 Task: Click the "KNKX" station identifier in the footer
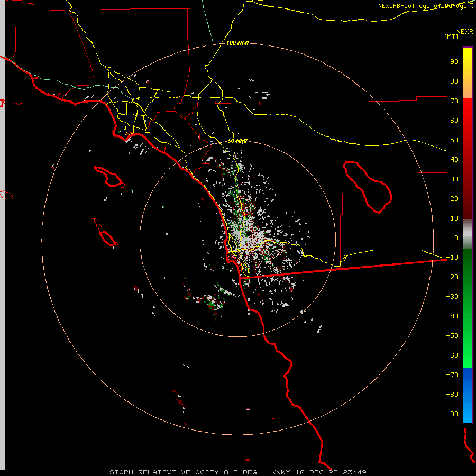point(280,472)
